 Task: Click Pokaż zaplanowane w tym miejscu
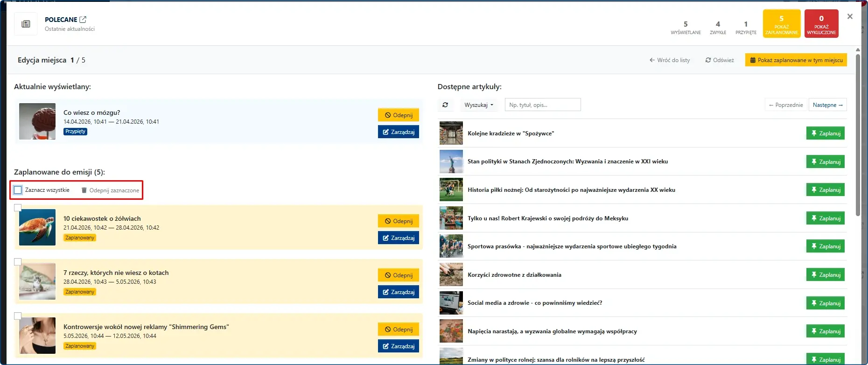pos(796,60)
